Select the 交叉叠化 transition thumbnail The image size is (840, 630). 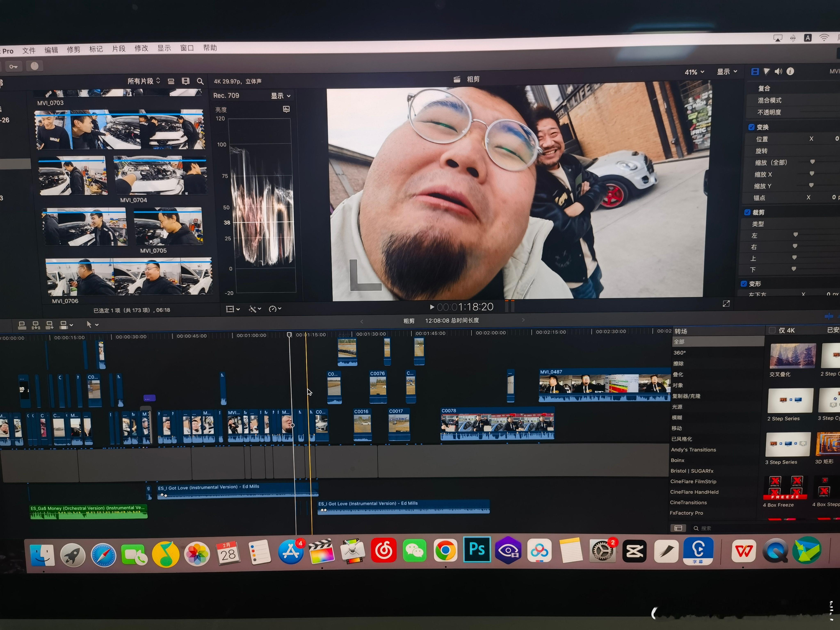pos(793,356)
